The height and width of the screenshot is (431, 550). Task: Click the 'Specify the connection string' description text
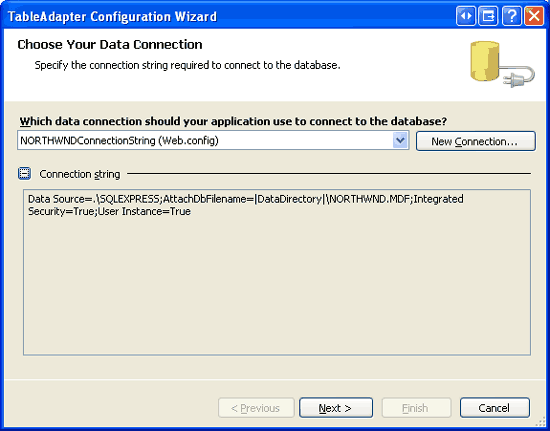tap(187, 65)
